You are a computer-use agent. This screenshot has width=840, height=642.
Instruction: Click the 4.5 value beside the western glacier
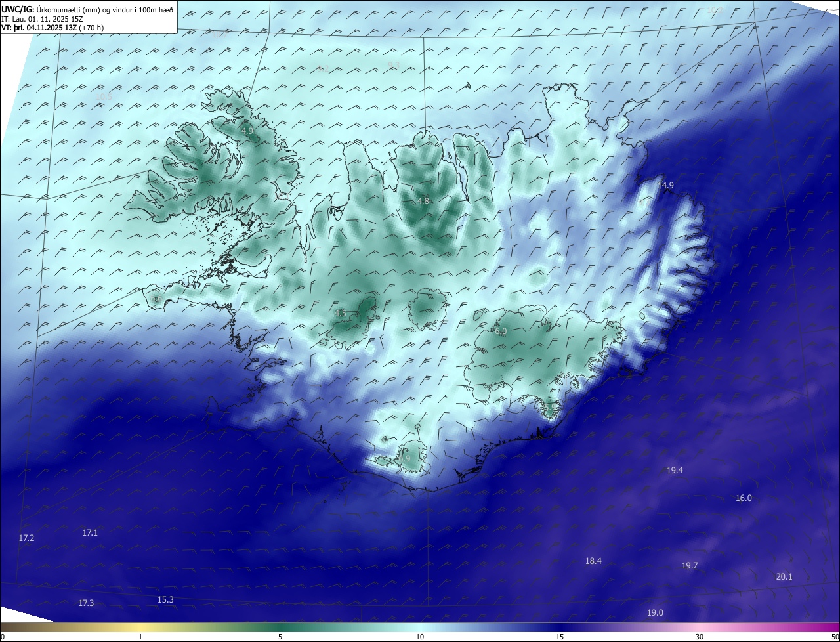340,314
